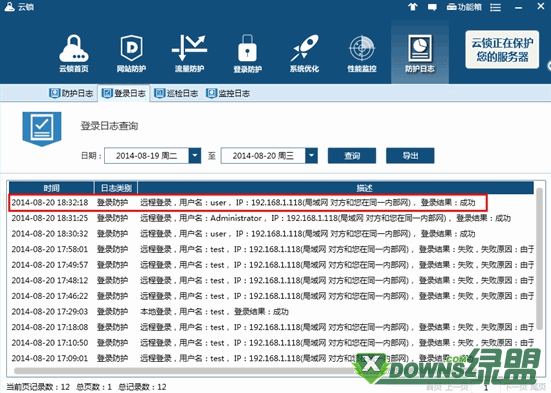
Task: Switch to the 防护日志 tab
Action: click(71, 93)
